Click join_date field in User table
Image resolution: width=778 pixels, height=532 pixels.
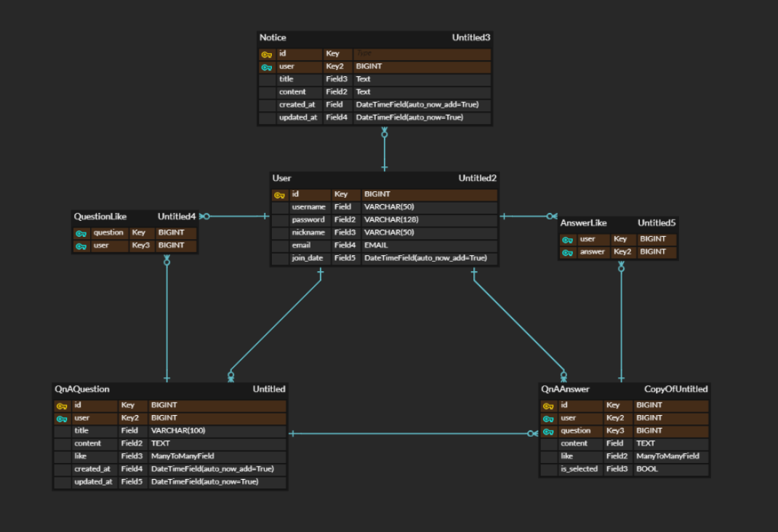[x=307, y=258]
